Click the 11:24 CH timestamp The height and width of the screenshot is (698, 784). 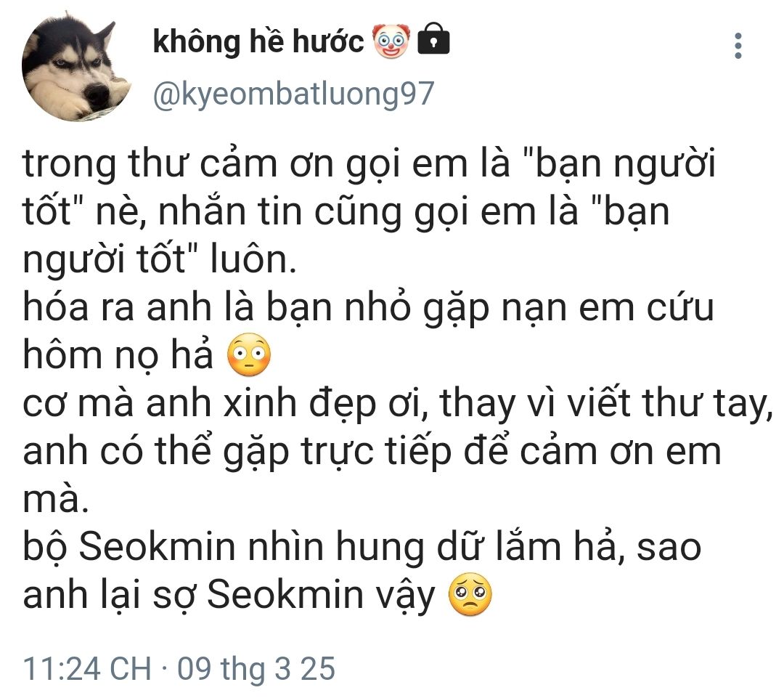[87, 668]
